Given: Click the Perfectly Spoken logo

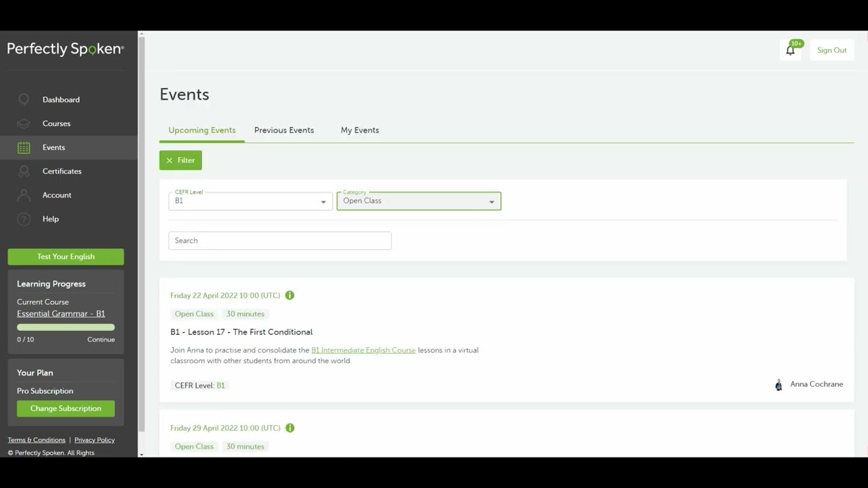Looking at the screenshot, I should tap(65, 49).
